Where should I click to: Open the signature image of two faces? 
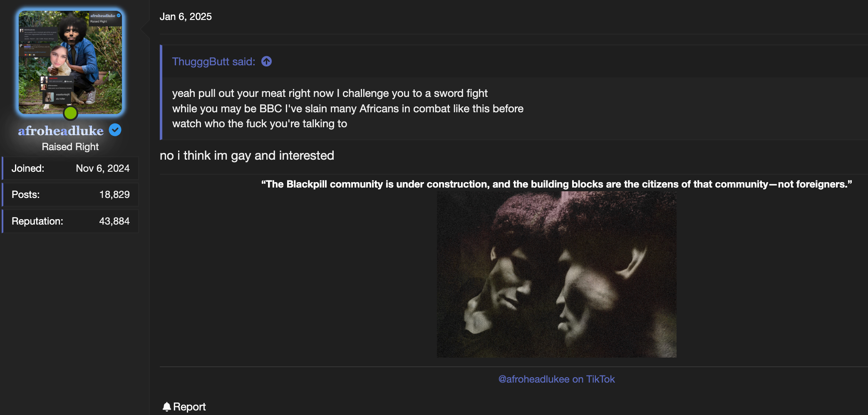(556, 274)
